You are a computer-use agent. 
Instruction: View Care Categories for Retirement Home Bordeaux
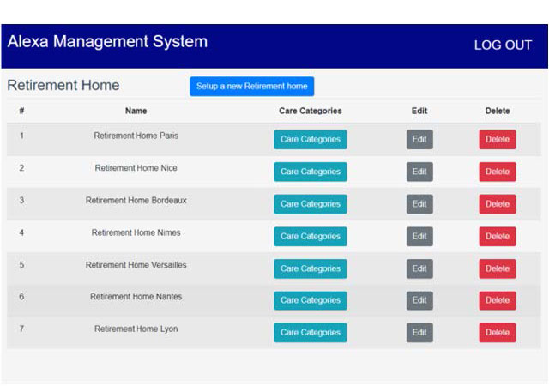click(x=311, y=204)
